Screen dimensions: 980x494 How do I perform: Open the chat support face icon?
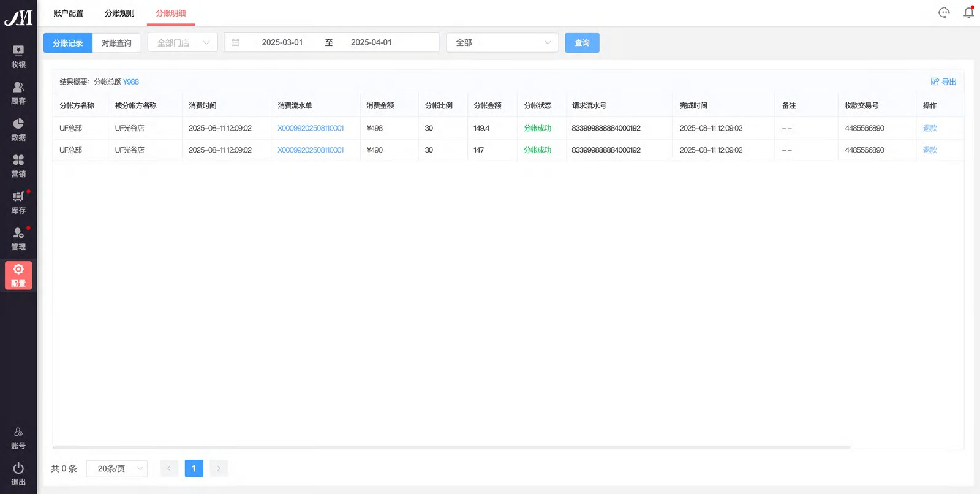pyautogui.click(x=944, y=12)
